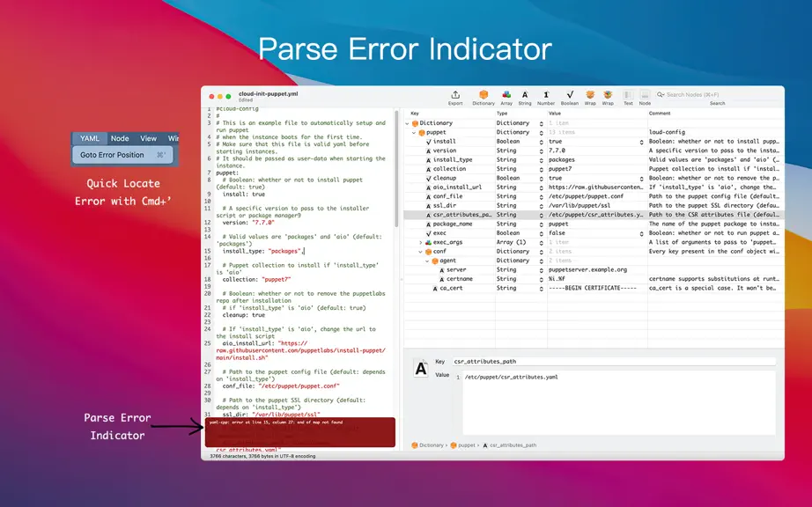
Task: Click the breadcrumb puppet dictionary icon
Action: click(x=454, y=445)
